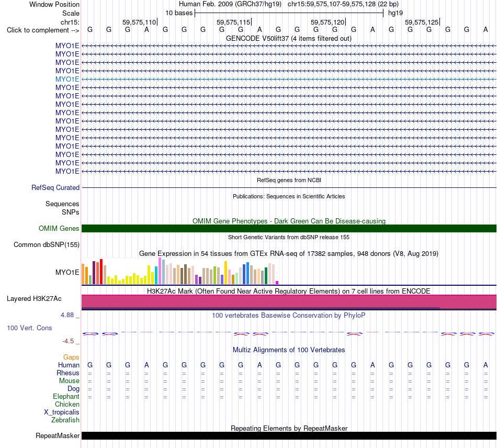Screen dimensions: 497x448
Task: Select the SNPs track label
Action: tap(71, 212)
